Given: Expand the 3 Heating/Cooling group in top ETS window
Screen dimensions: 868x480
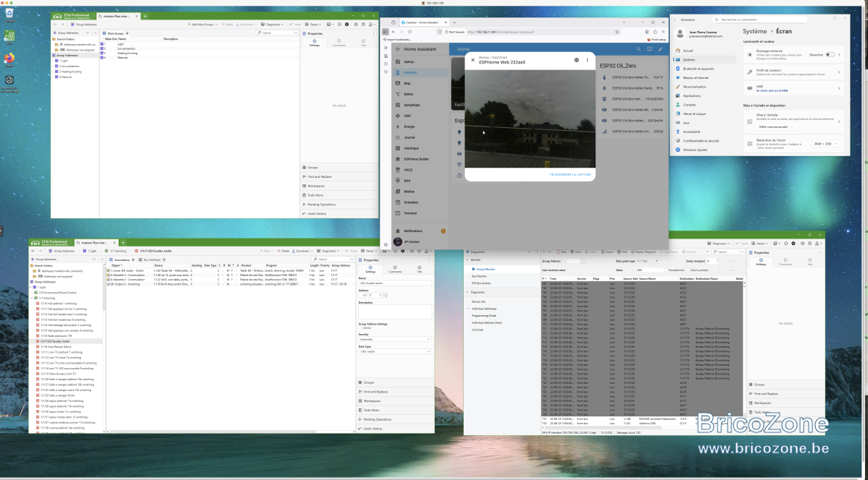Looking at the screenshot, I should point(54,72).
